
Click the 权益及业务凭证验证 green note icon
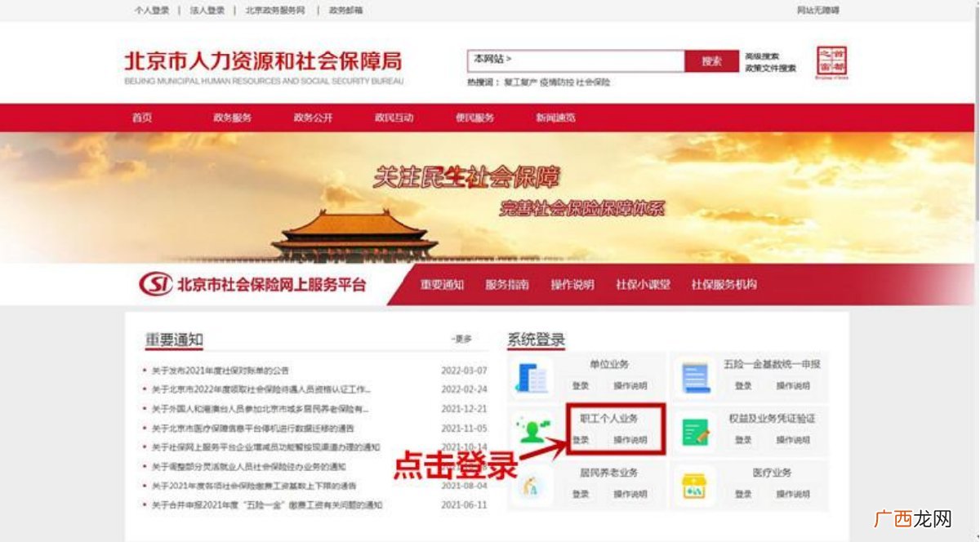pos(695,431)
